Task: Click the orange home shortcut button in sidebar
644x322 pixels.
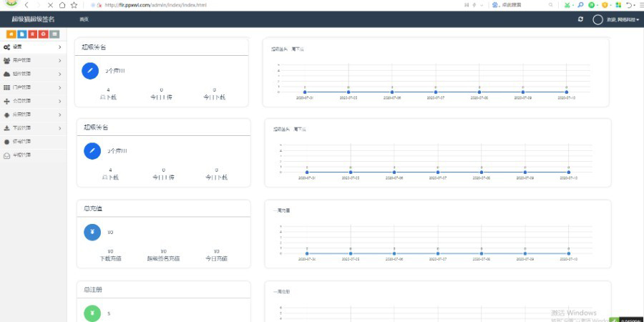Action: click(x=11, y=34)
